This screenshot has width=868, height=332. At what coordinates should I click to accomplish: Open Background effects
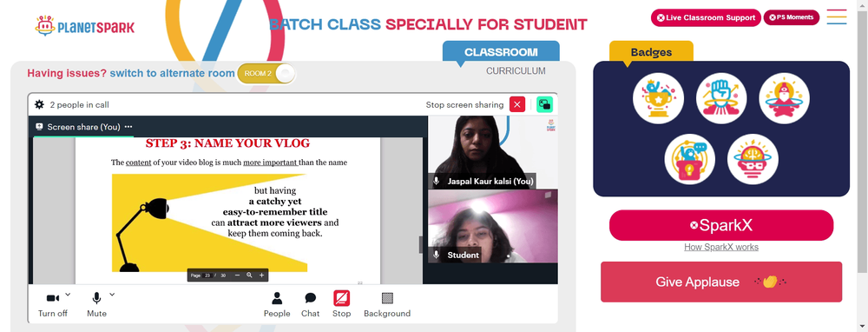pos(387,304)
